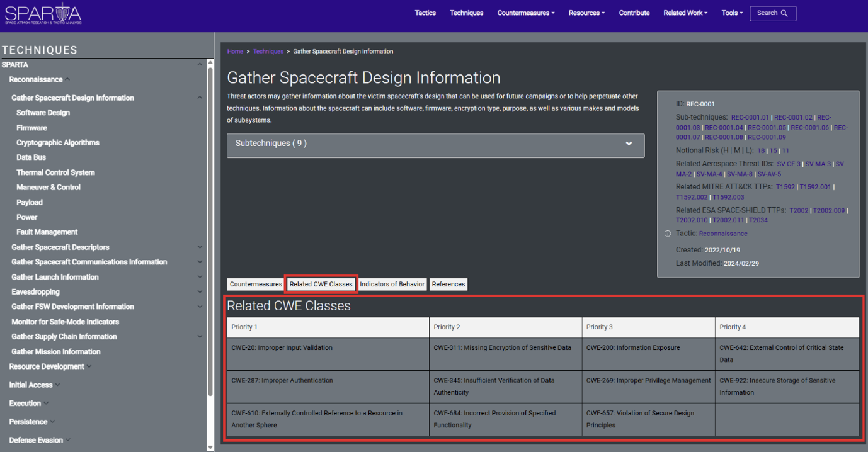
Task: Select Software Design in sidebar
Action: [43, 113]
